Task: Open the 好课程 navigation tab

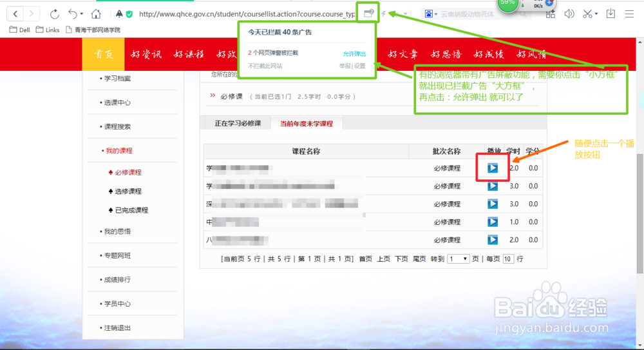Action: pyautogui.click(x=189, y=54)
